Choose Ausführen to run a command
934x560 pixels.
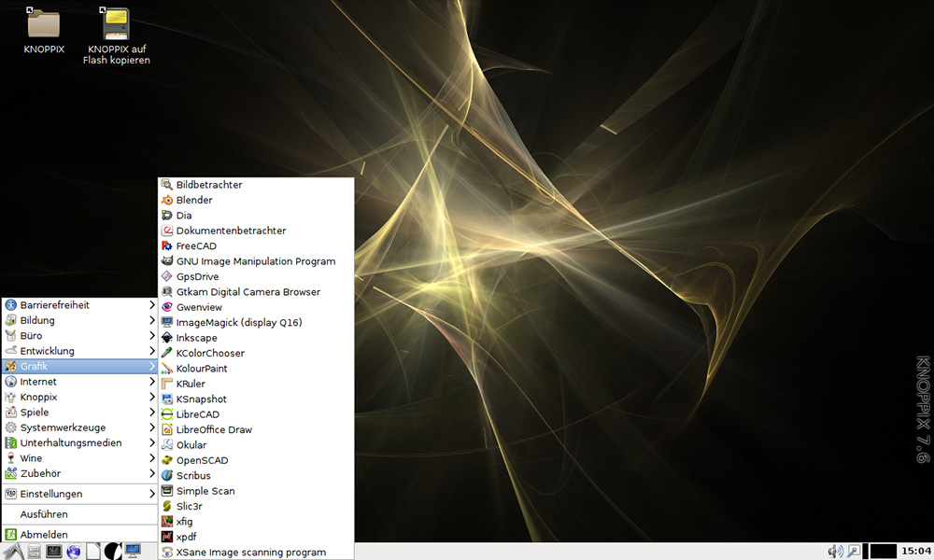(79, 514)
